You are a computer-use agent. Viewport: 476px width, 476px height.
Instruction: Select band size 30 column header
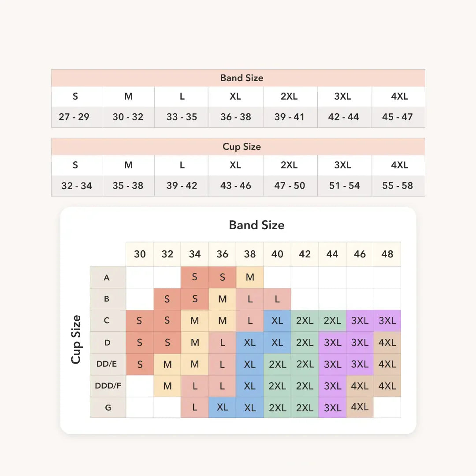click(140, 254)
